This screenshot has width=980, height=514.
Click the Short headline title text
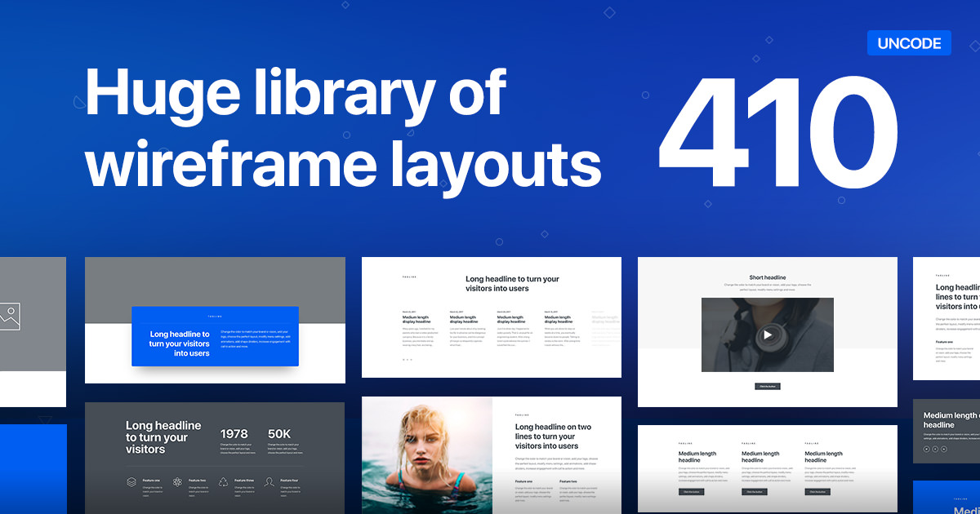click(767, 277)
